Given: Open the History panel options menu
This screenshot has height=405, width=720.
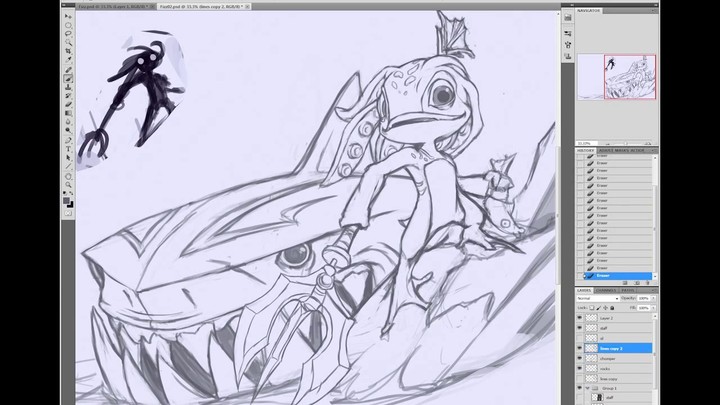Looking at the screenshot, I should [x=653, y=150].
